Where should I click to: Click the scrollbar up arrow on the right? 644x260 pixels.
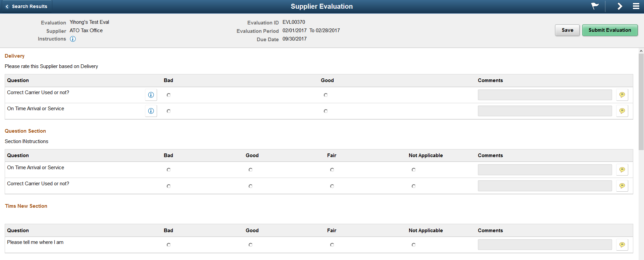coord(641,51)
